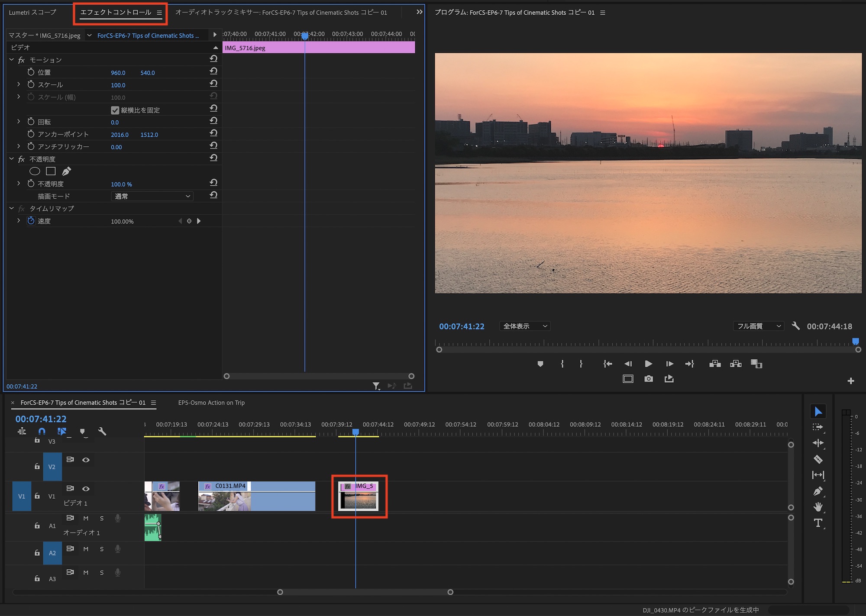The width and height of the screenshot is (866, 616).
Task: Collapse the モーション effect group
Action: (12, 60)
